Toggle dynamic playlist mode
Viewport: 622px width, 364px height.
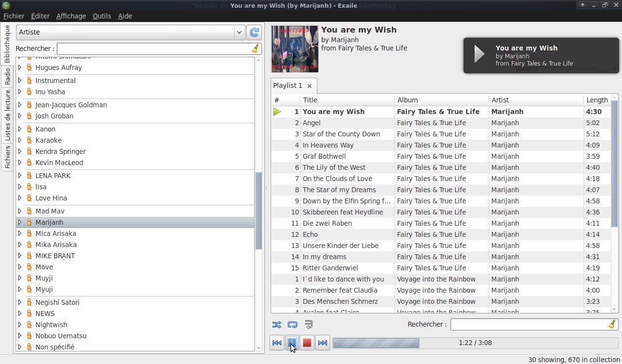tap(308, 325)
